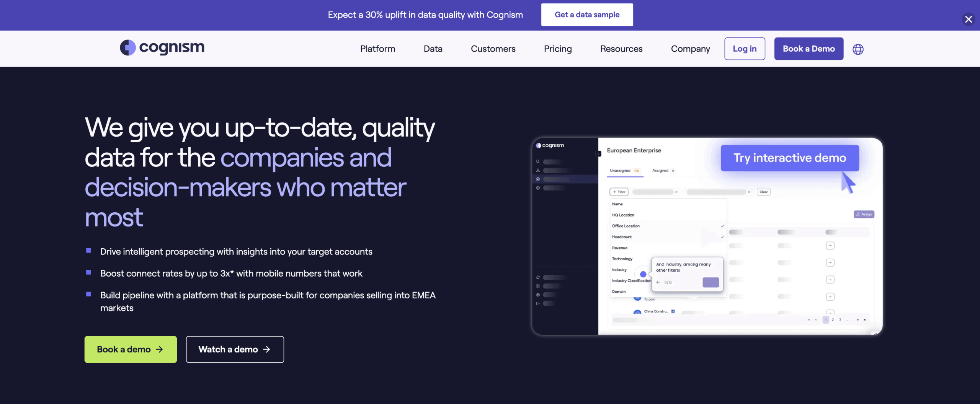Click the Try interactive demo button
The image size is (980, 404).
point(789,158)
